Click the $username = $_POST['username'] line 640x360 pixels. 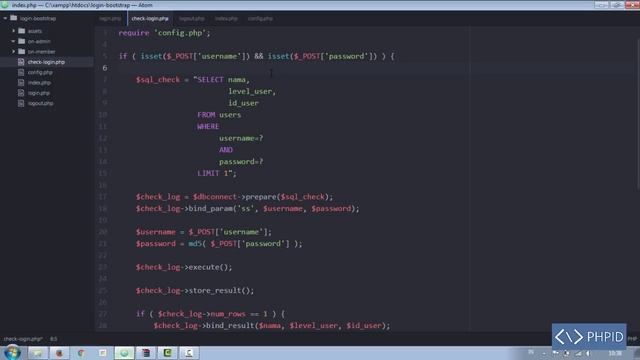pos(204,232)
